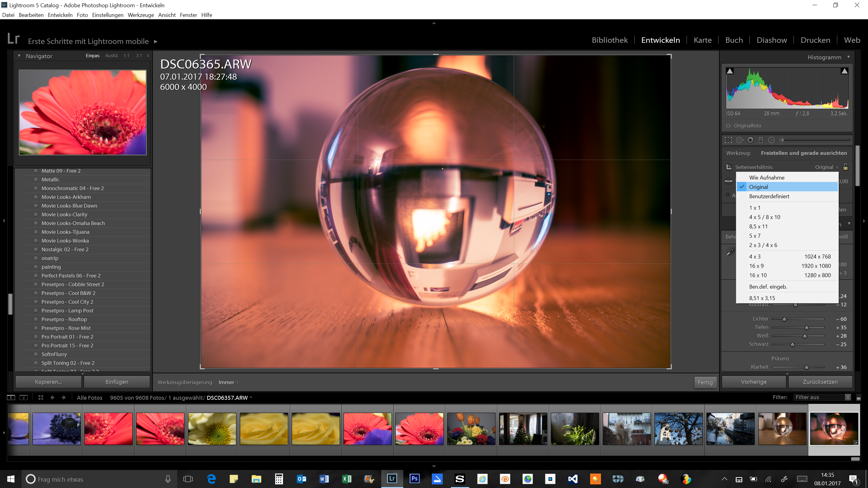
Task: Choose Benutzerdefiniert aspect option
Action: tap(787, 196)
